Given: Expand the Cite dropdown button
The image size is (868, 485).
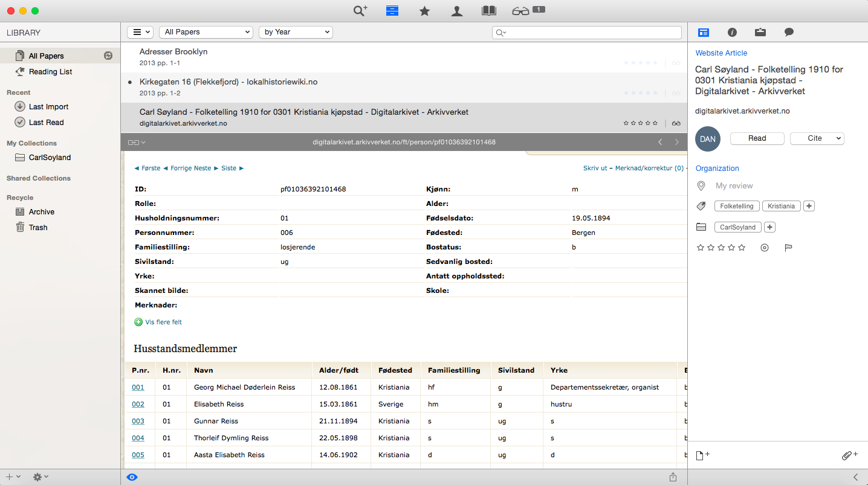Looking at the screenshot, I should coord(817,138).
